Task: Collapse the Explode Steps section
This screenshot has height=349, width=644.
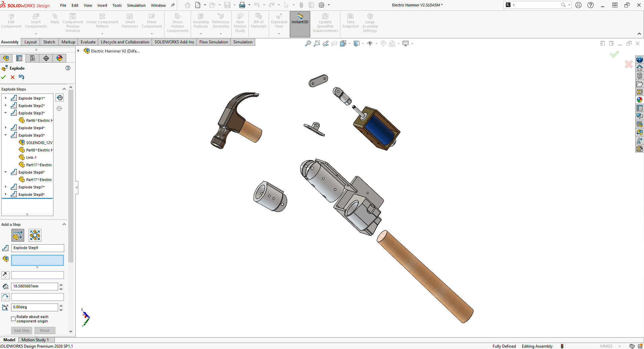Action: [x=64, y=89]
